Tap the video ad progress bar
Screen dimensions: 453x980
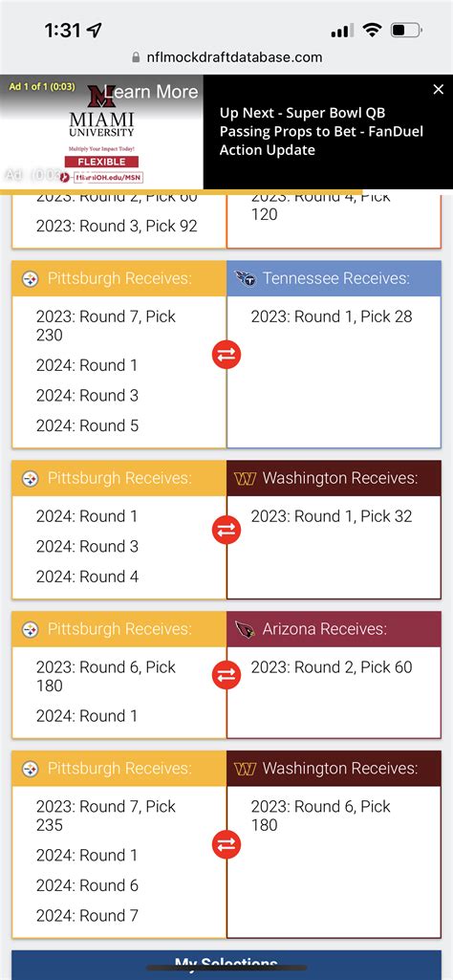click(182, 190)
